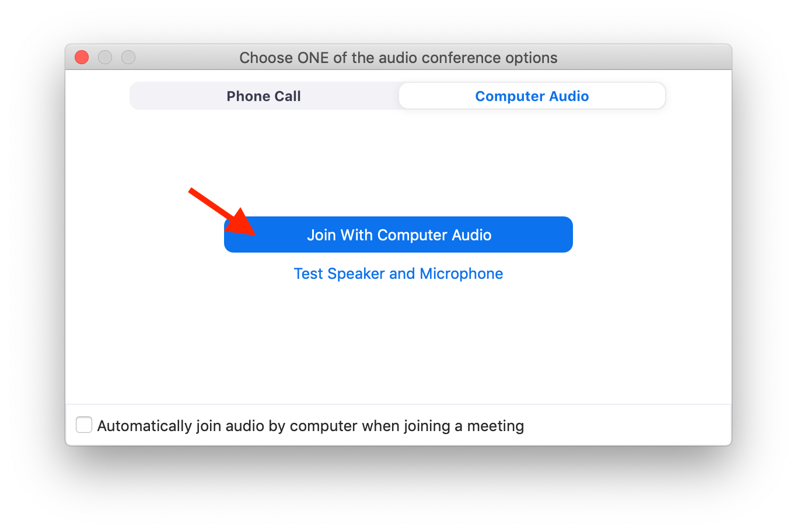Image resolution: width=797 pixels, height=532 pixels.
Task: Click the 'Choose ONE of the audio conference options' title bar
Action: tap(398, 58)
